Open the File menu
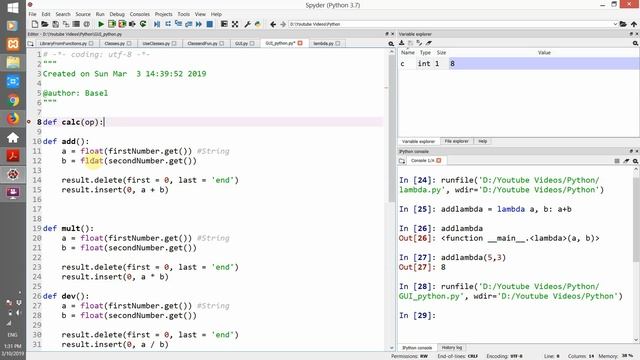 [x=32, y=14]
